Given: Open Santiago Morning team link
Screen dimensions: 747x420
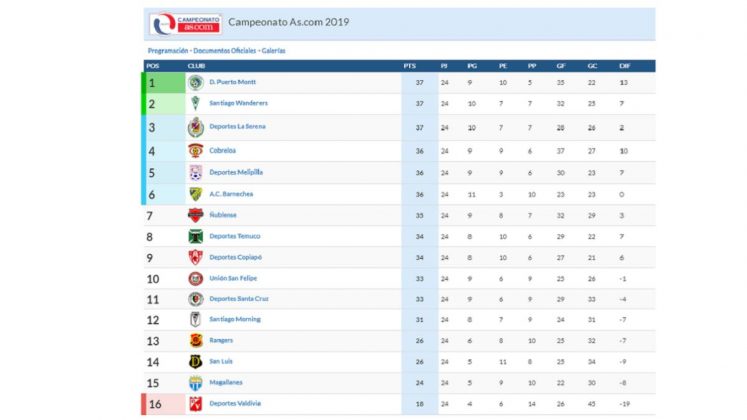Looking at the screenshot, I should point(235,320).
